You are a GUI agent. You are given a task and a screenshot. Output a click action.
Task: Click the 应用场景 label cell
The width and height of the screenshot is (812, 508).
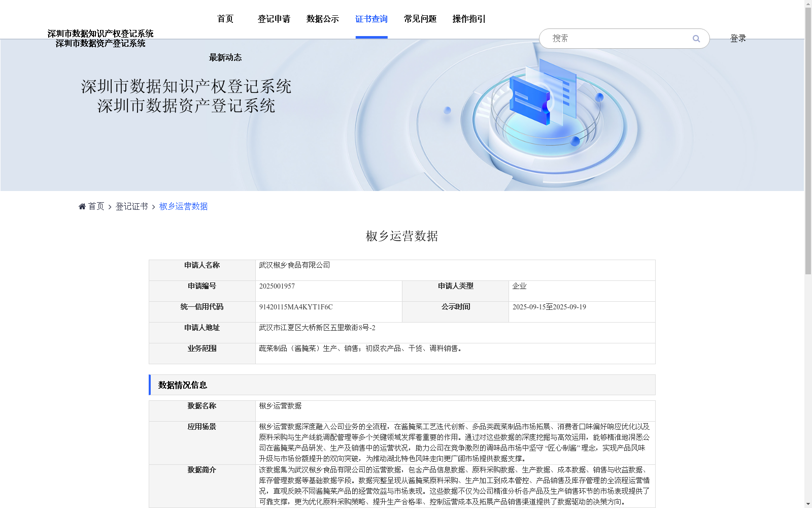tap(202, 443)
